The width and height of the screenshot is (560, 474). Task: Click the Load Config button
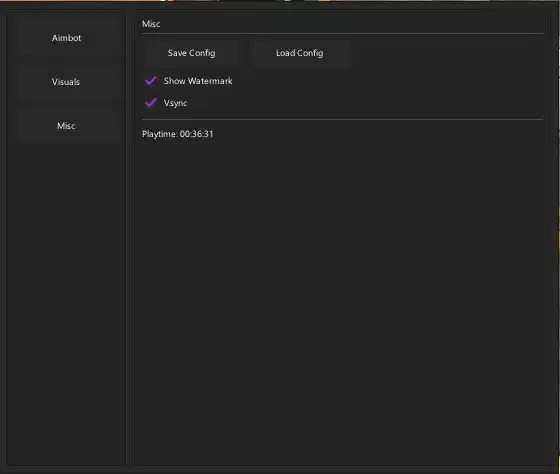300,53
